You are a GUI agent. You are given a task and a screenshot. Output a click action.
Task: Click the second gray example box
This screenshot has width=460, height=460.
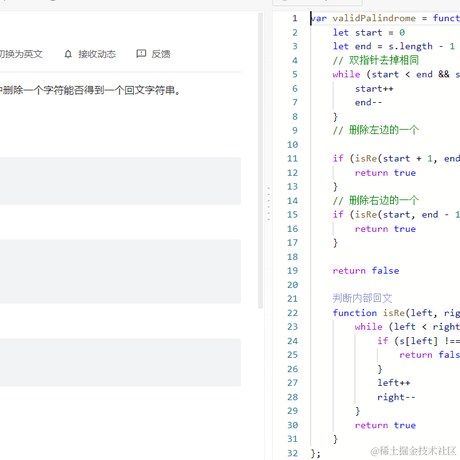tap(120, 271)
